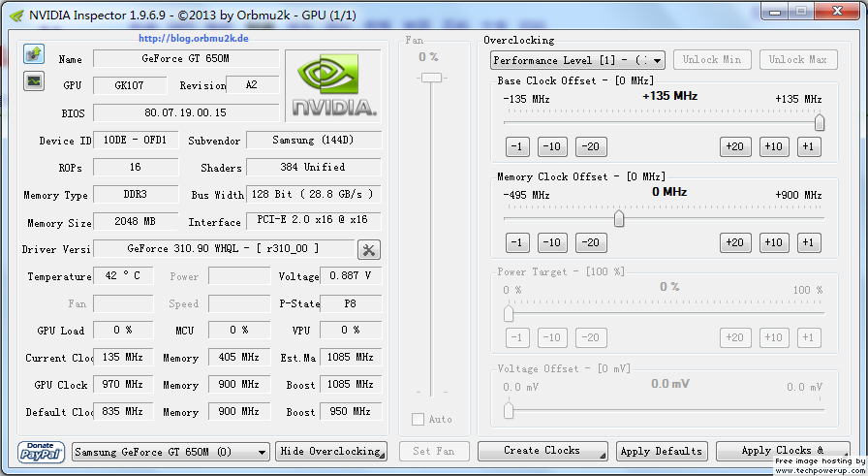Decrease Memory Clock Offset by 1
The image size is (868, 476).
pos(517,242)
